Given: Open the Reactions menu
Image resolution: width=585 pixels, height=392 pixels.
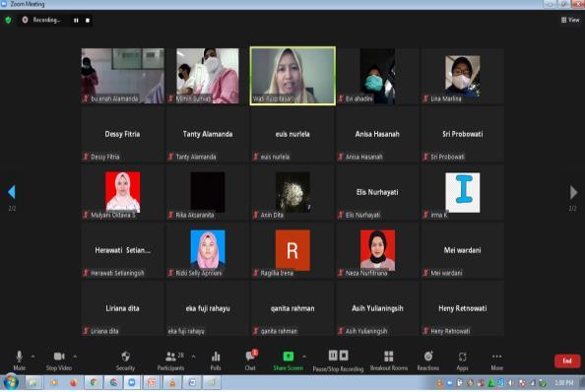Looking at the screenshot, I should [428, 360].
